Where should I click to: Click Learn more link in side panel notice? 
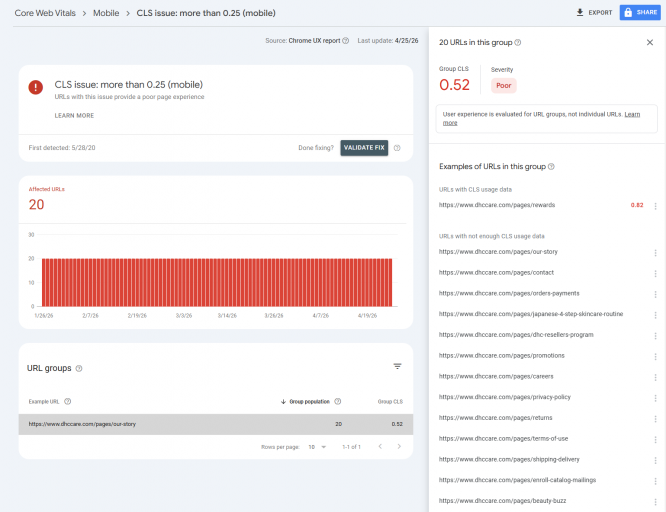tap(632, 115)
